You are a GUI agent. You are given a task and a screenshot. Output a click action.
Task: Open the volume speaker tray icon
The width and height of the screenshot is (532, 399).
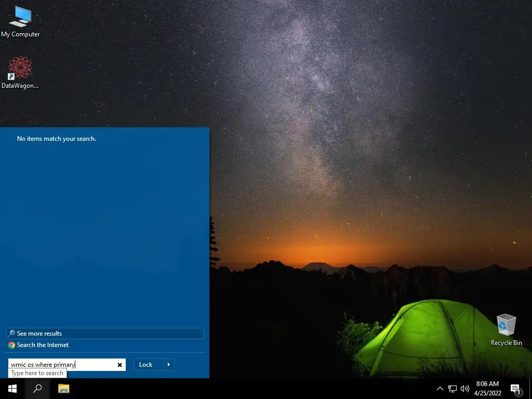pos(465,389)
